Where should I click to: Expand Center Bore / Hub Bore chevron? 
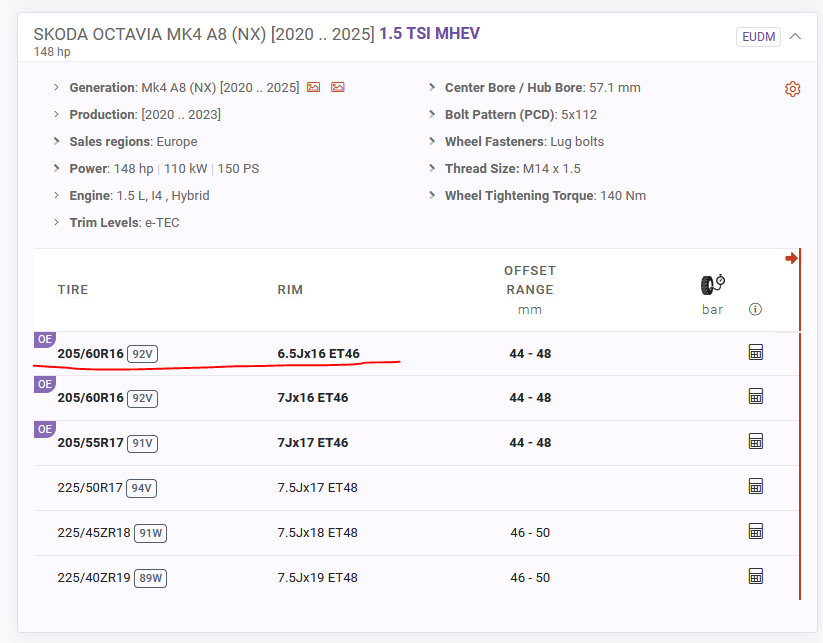coord(432,87)
